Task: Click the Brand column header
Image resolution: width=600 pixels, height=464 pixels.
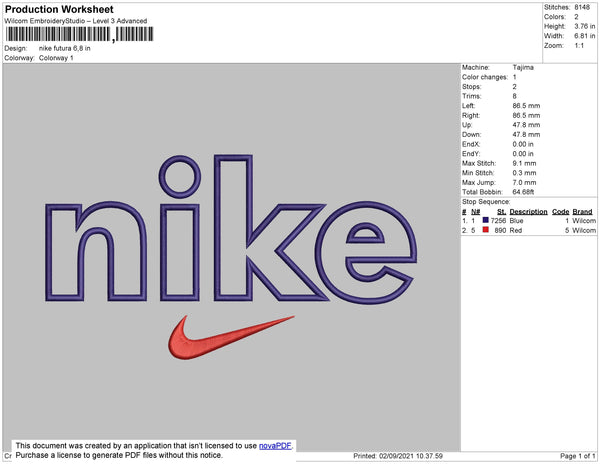Action: [x=582, y=212]
